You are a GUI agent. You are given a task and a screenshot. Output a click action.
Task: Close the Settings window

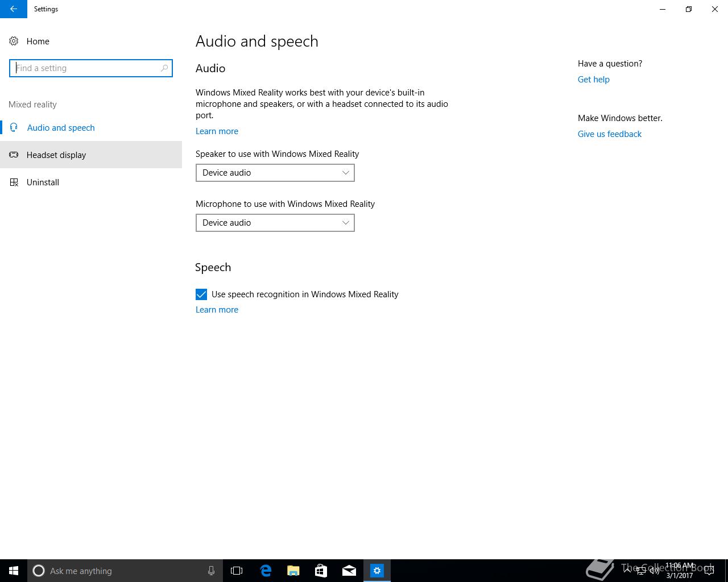pos(715,9)
